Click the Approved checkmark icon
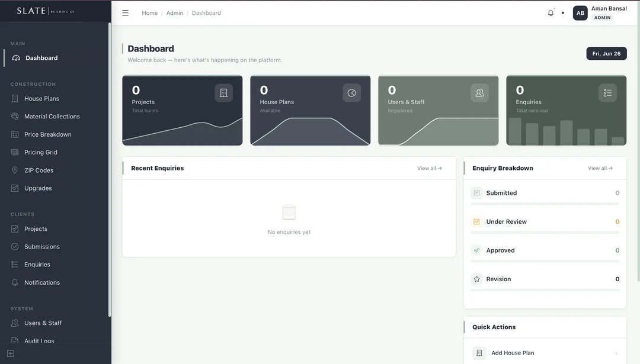640x364 pixels. click(x=476, y=250)
